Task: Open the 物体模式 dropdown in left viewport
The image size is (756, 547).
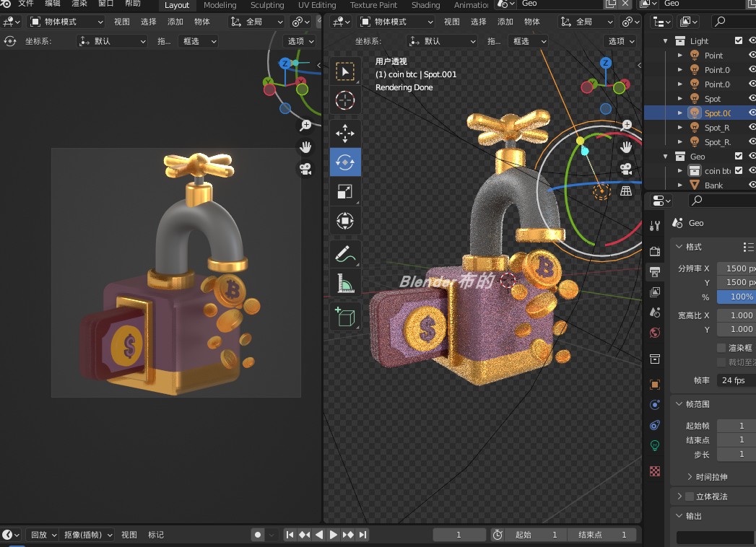Action: (x=66, y=22)
